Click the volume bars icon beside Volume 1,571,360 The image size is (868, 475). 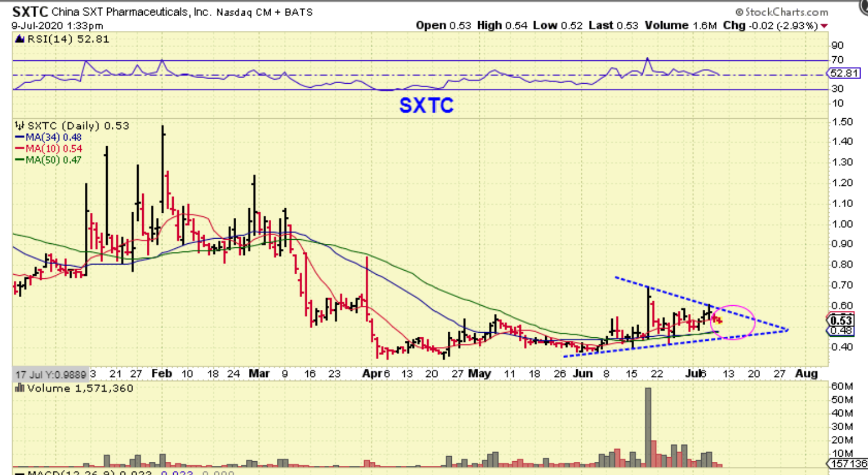coord(19,388)
